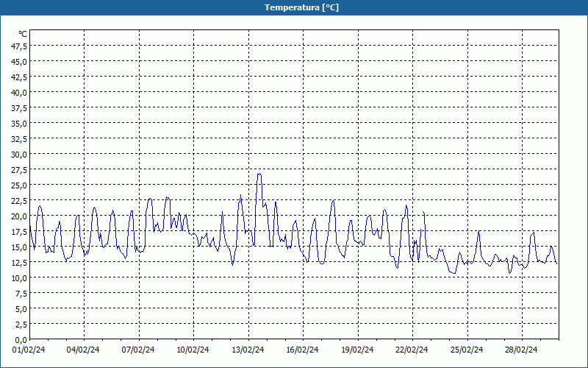Select the 25,0 y-axis label
This screenshot has height=368, width=588.
[20, 185]
